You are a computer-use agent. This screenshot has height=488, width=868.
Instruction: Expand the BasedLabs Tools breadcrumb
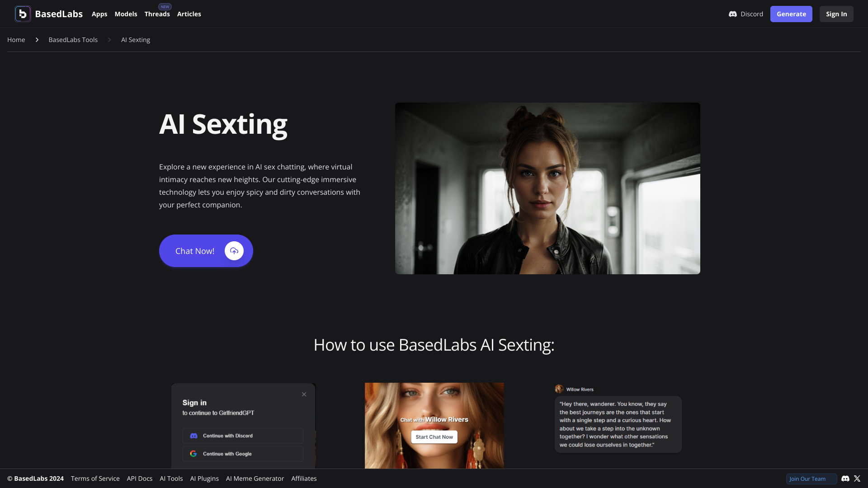(x=73, y=40)
